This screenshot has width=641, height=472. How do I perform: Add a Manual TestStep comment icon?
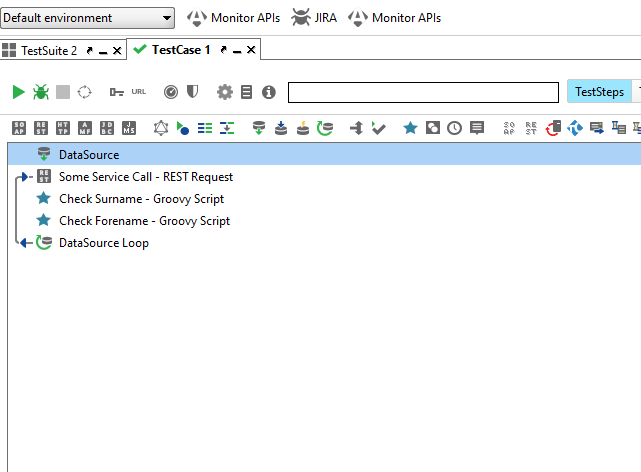(477, 128)
